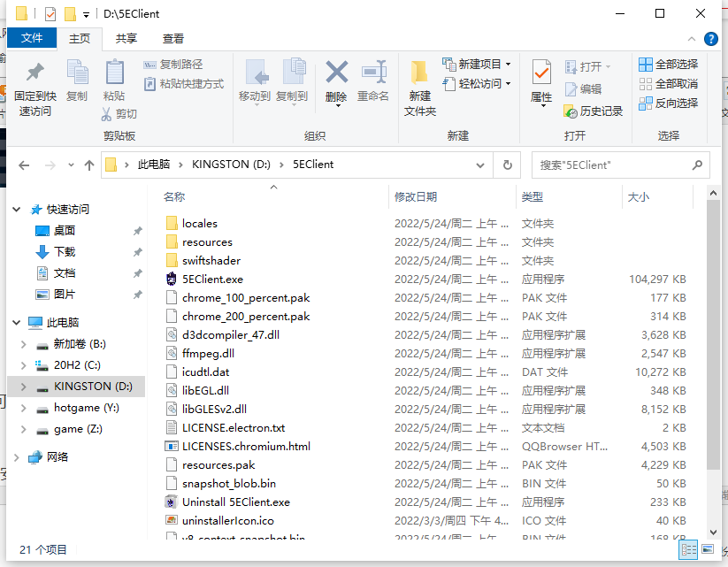Image resolution: width=728 pixels, height=567 pixels.
Task: Click Select none (全部取消) in ribbon
Action: tap(669, 83)
